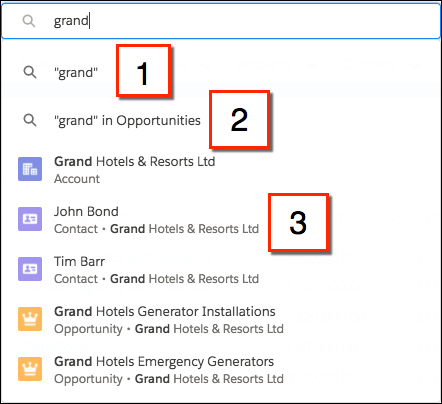Click the search box containing "grand"
The image size is (442, 404).
coord(221,21)
